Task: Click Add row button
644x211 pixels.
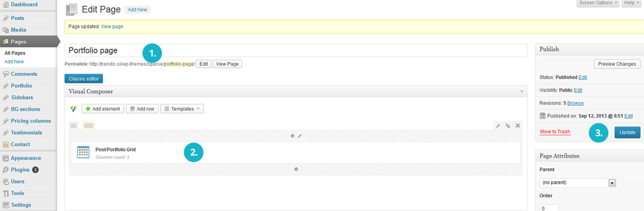Action: click(142, 108)
